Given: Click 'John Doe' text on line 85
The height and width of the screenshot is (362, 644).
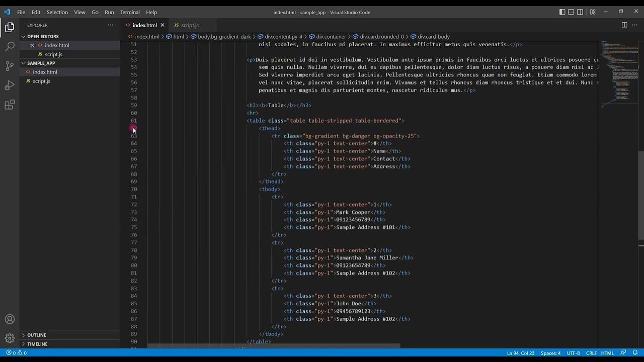Looking at the screenshot, I should 349,304.
